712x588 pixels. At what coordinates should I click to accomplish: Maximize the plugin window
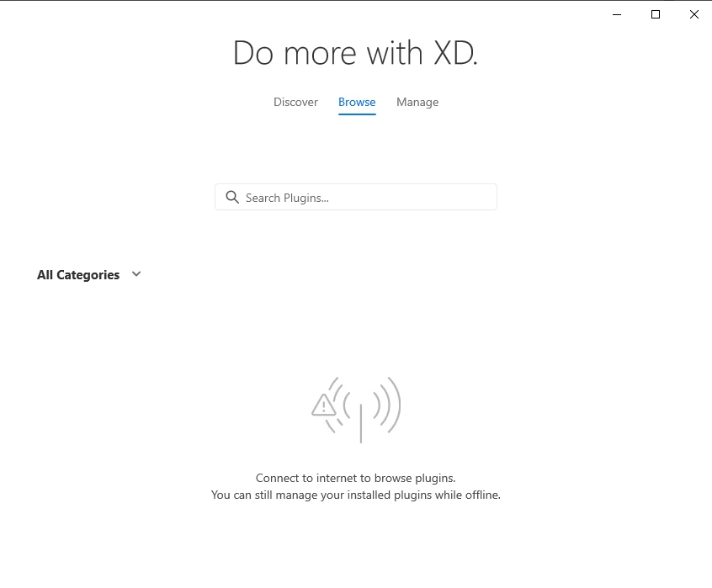click(x=656, y=14)
